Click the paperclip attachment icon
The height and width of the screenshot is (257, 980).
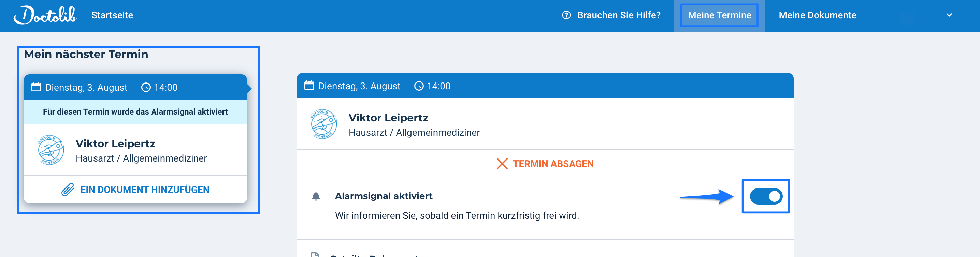point(68,189)
